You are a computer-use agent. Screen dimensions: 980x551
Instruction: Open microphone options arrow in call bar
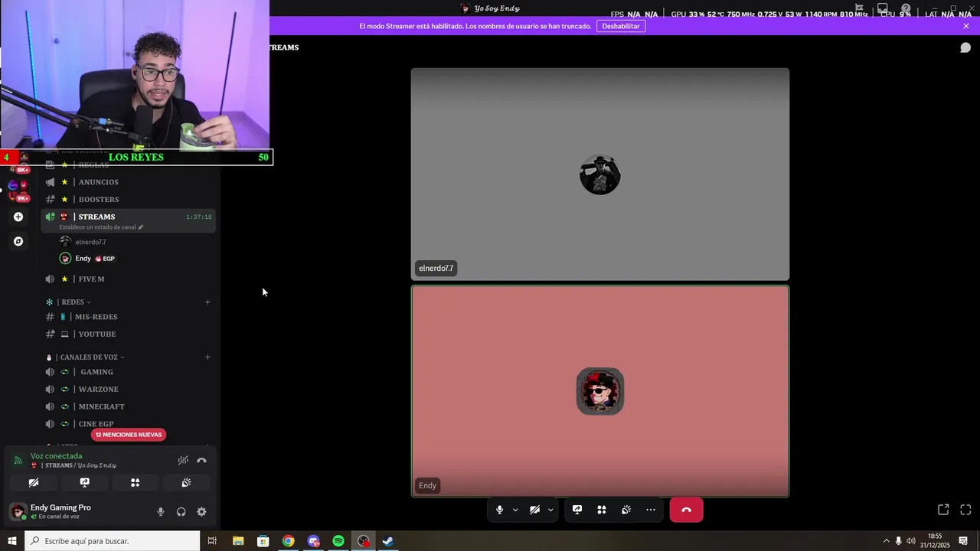coord(515,510)
